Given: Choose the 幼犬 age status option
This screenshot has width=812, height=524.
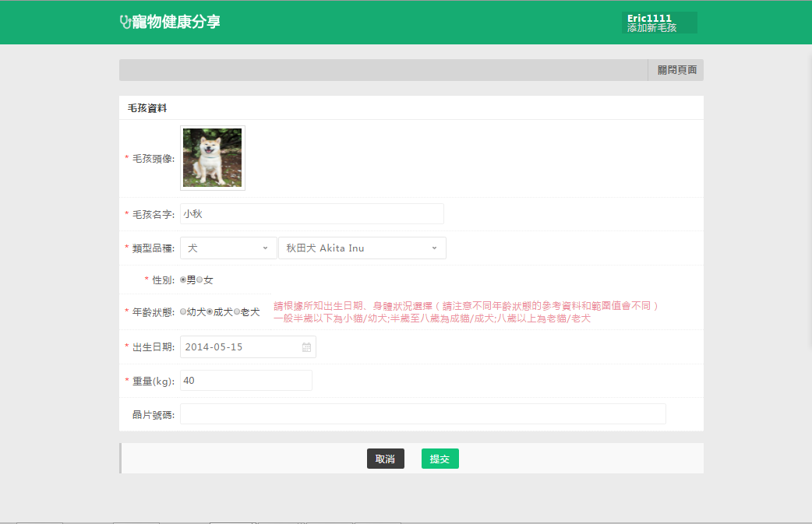Looking at the screenshot, I should [183, 312].
